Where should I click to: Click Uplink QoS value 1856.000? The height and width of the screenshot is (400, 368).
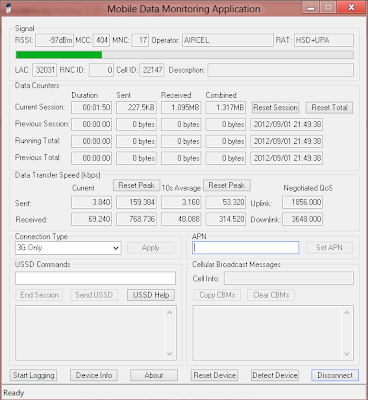[302, 202]
